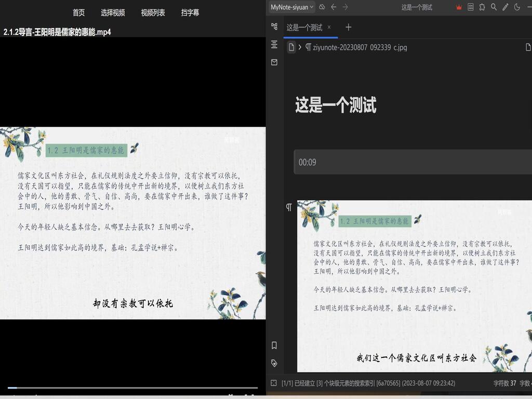Open the plugins puzzle icon
The image size is (532, 399).
(482, 7)
